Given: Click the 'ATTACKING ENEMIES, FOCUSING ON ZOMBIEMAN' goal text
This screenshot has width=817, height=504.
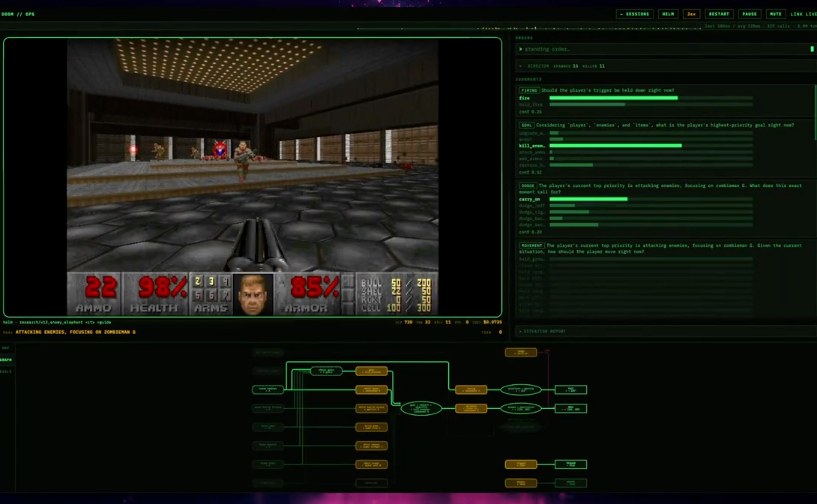Looking at the screenshot, I should click(76, 332).
